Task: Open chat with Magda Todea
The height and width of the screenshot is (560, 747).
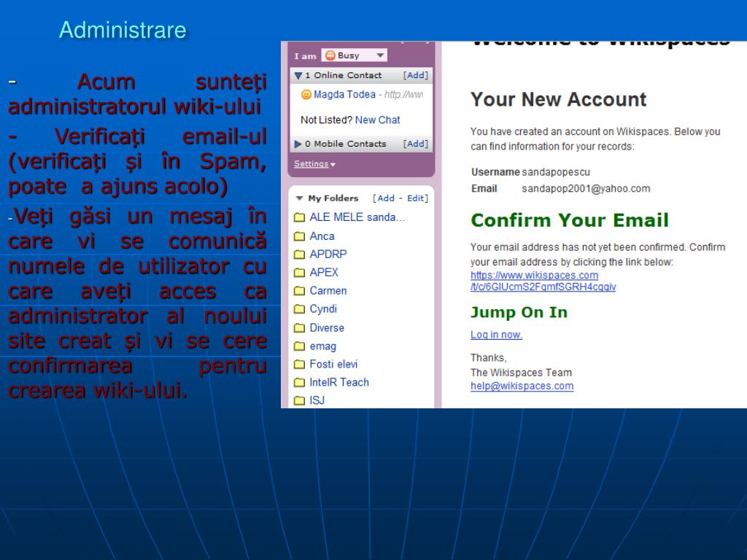Action: (x=344, y=94)
